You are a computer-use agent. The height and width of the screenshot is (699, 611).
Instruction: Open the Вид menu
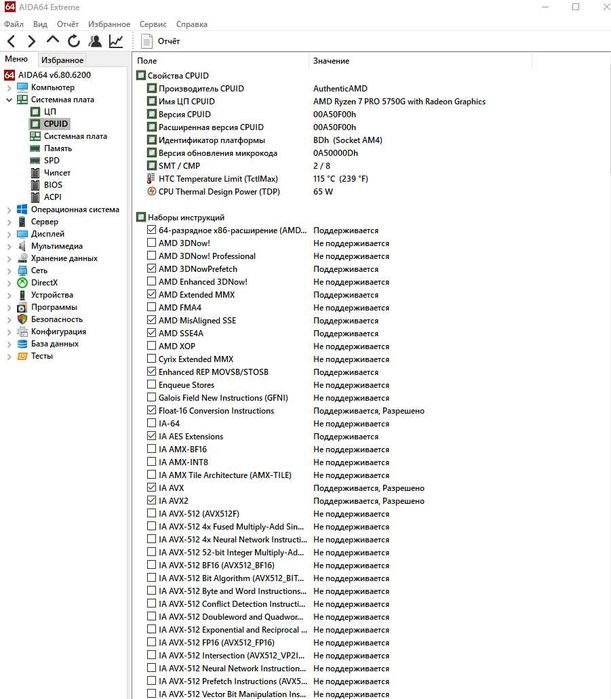coord(40,24)
